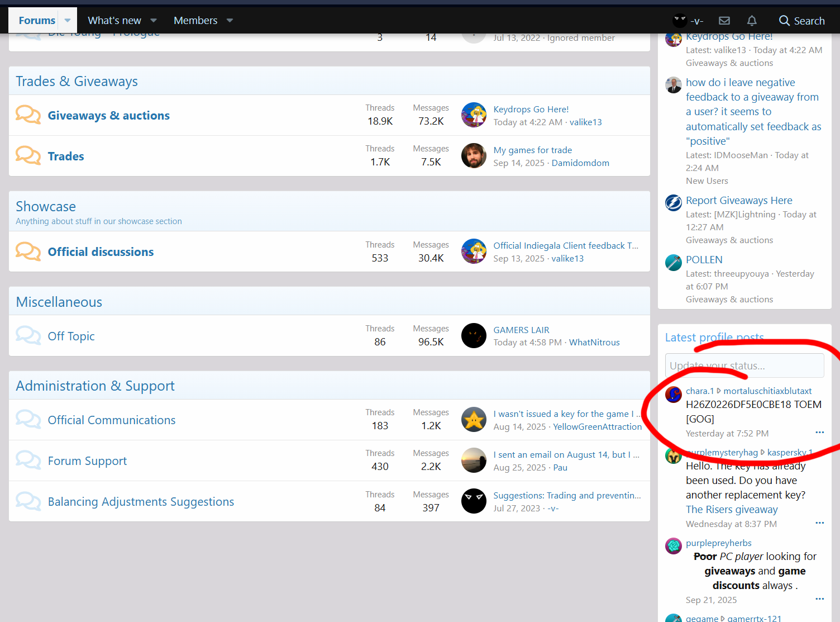The width and height of the screenshot is (840, 622).
Task: Switch to the Forums tab
Action: (37, 21)
